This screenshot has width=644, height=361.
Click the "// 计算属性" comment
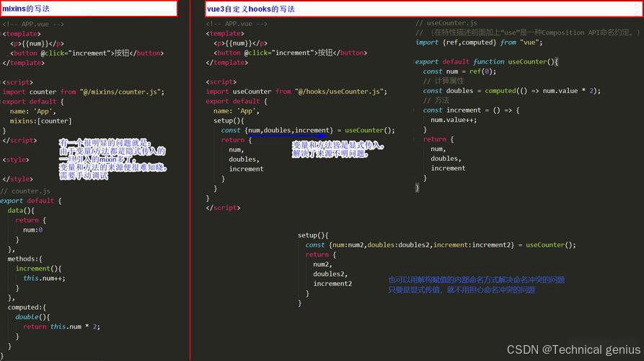click(x=444, y=81)
